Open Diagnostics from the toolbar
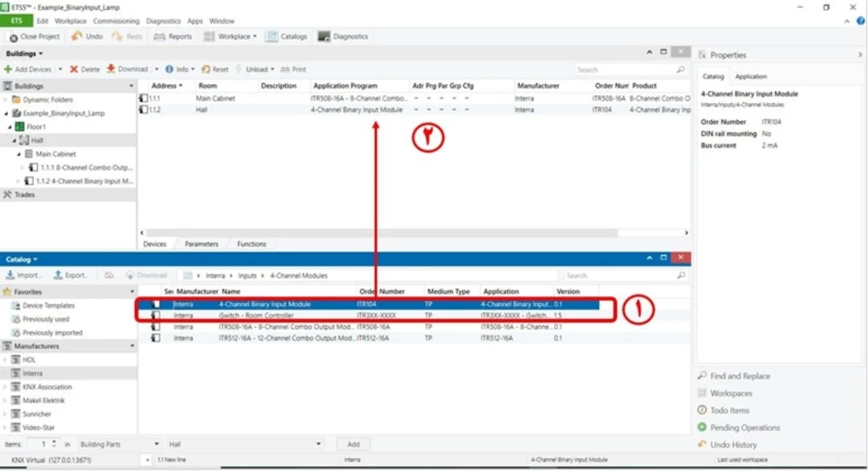 (343, 37)
